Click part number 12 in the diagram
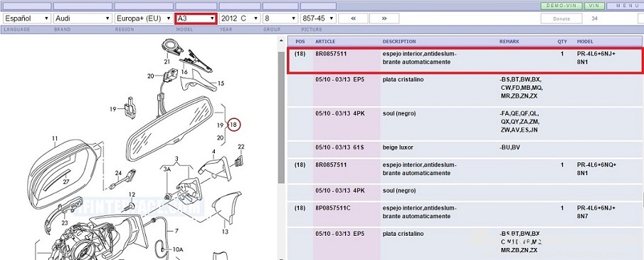Image resolution: width=644 pixels, height=260 pixels. click(132, 194)
